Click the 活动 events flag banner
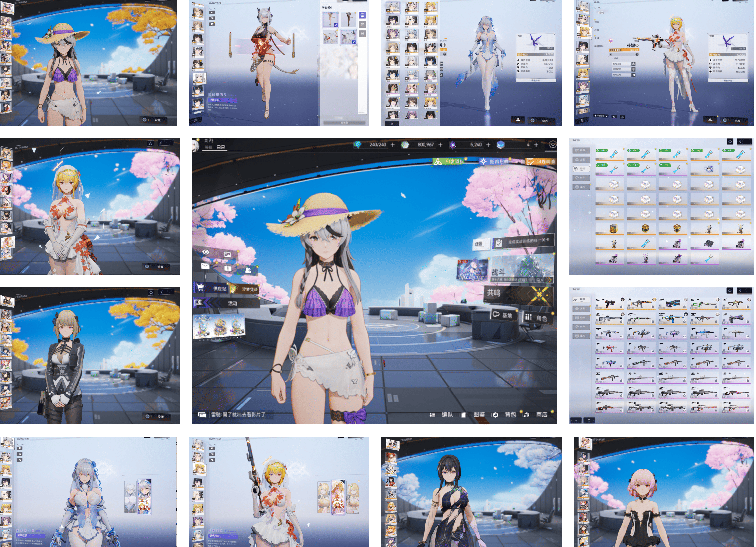Screen dimensions: 756x547 [227, 303]
